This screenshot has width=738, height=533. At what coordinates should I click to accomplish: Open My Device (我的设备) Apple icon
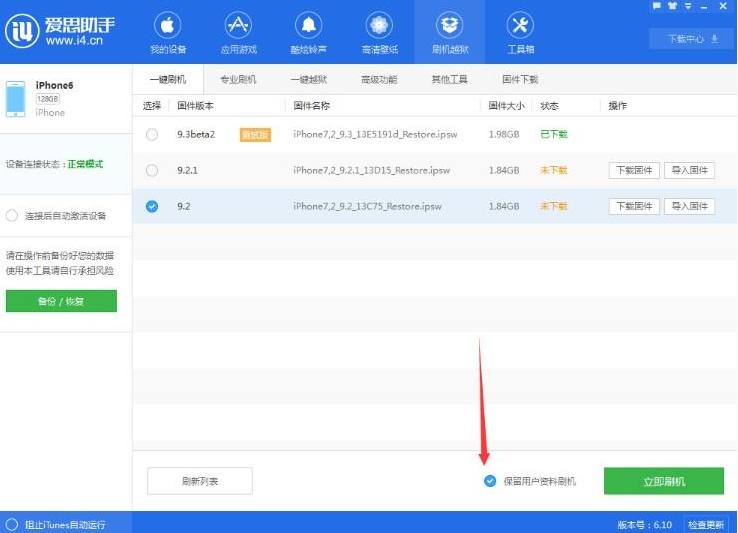coord(167,25)
